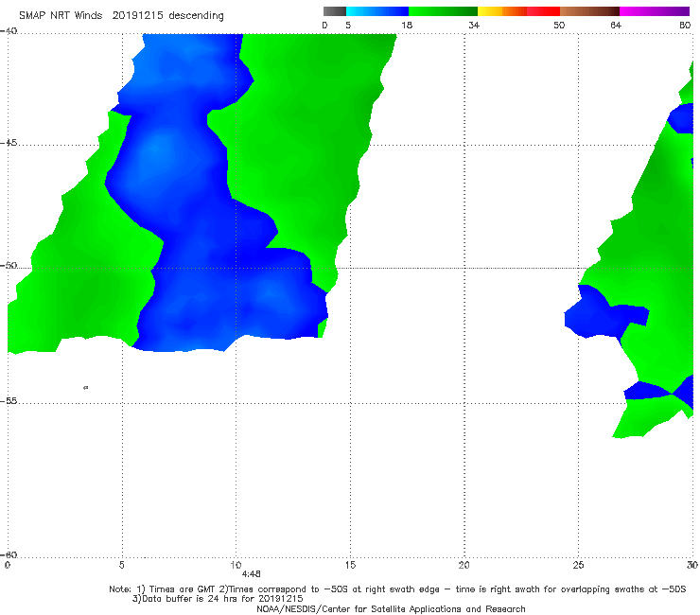
Task: Click the latitude label "-55"
Action: (9, 400)
